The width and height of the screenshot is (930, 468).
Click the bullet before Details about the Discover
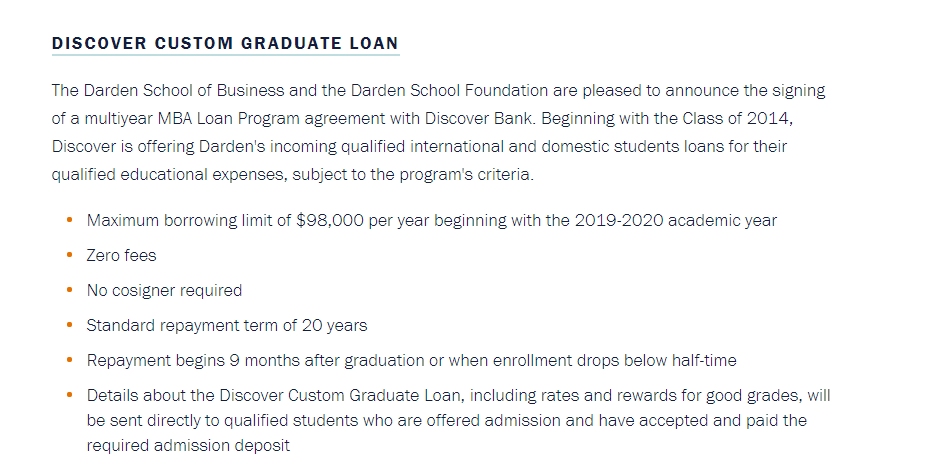[x=69, y=395]
